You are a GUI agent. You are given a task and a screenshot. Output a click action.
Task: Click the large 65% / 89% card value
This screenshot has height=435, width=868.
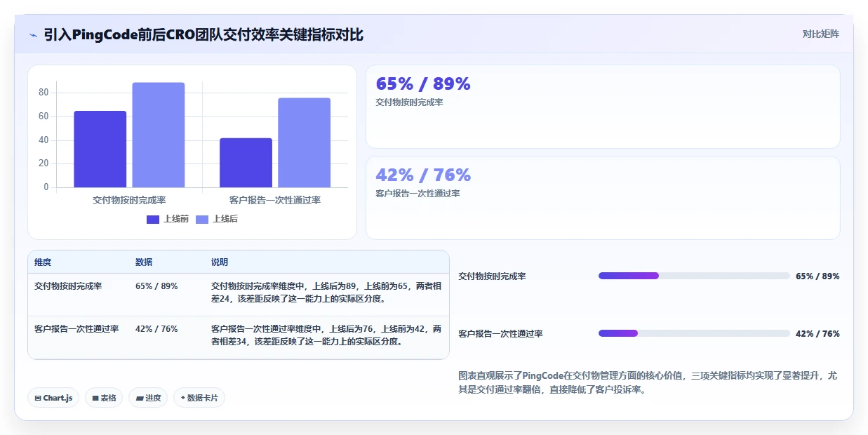(423, 83)
